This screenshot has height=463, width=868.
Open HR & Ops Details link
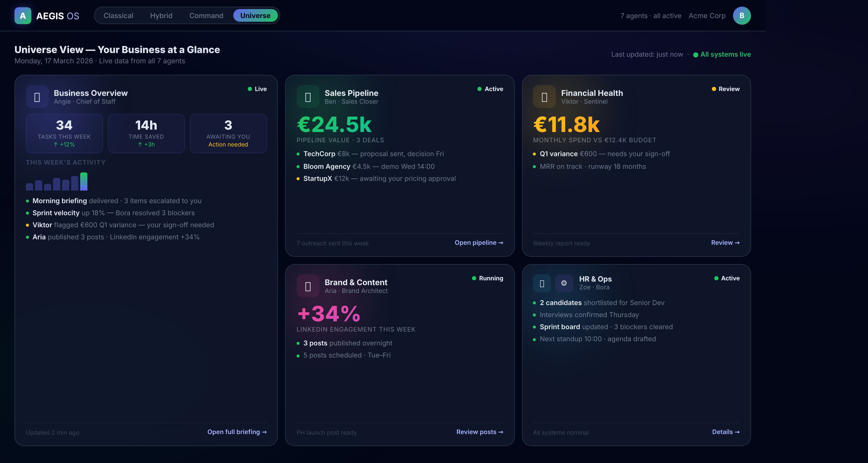[x=725, y=432]
